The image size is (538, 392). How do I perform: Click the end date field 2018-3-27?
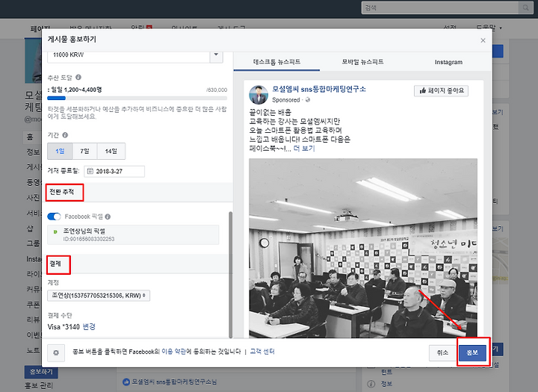[x=114, y=171]
